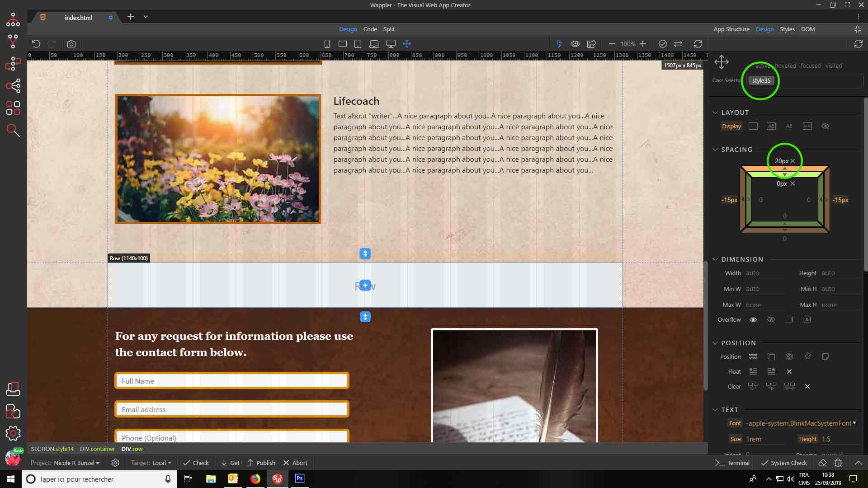Open the database manager icon in sidebar
868x488 pixels.
click(13, 389)
